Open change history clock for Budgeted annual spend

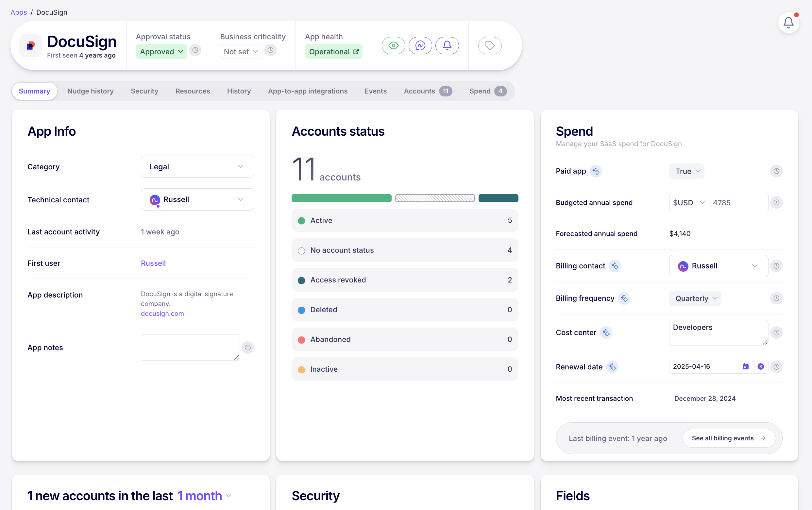pos(777,202)
